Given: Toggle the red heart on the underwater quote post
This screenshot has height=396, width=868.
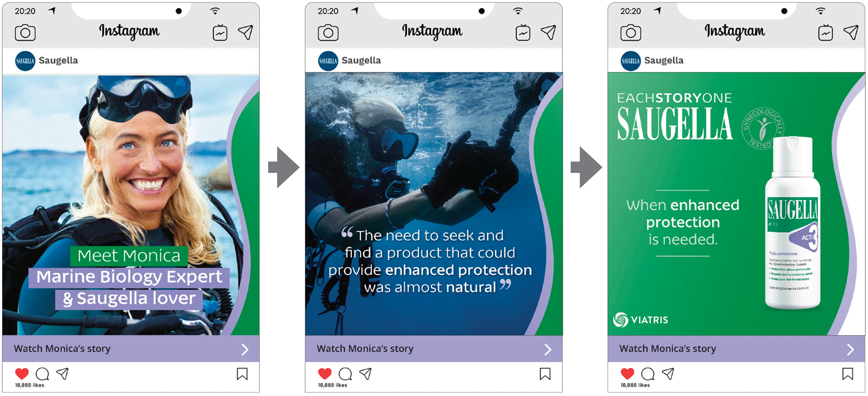Looking at the screenshot, I should [x=325, y=374].
